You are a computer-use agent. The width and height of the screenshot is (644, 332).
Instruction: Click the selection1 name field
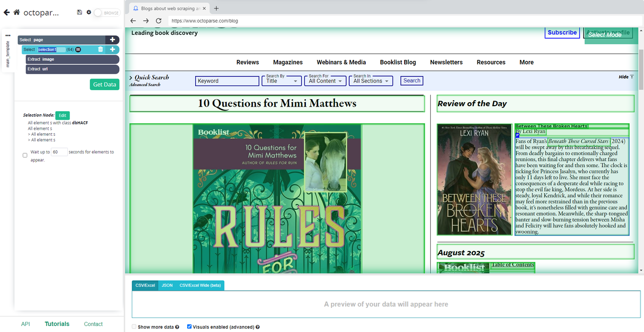(51, 49)
